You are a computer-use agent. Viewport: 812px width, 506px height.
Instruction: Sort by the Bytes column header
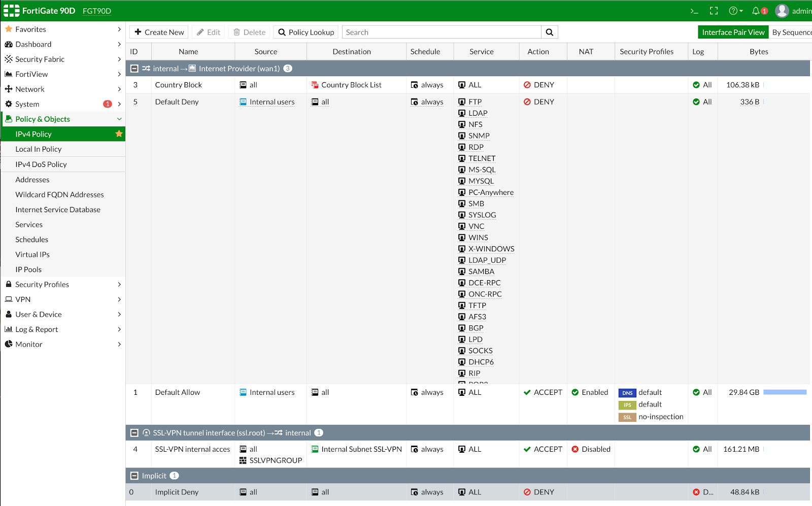759,51
